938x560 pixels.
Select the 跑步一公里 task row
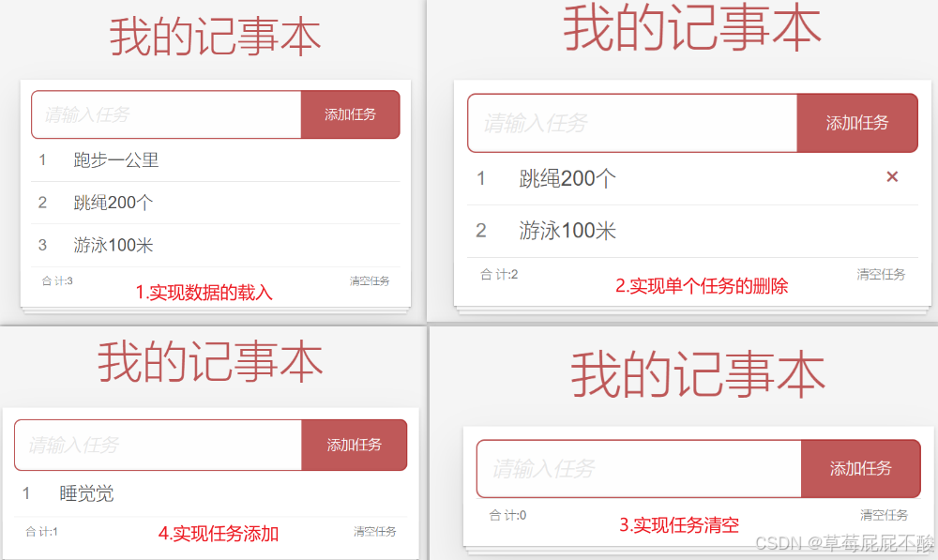216,160
